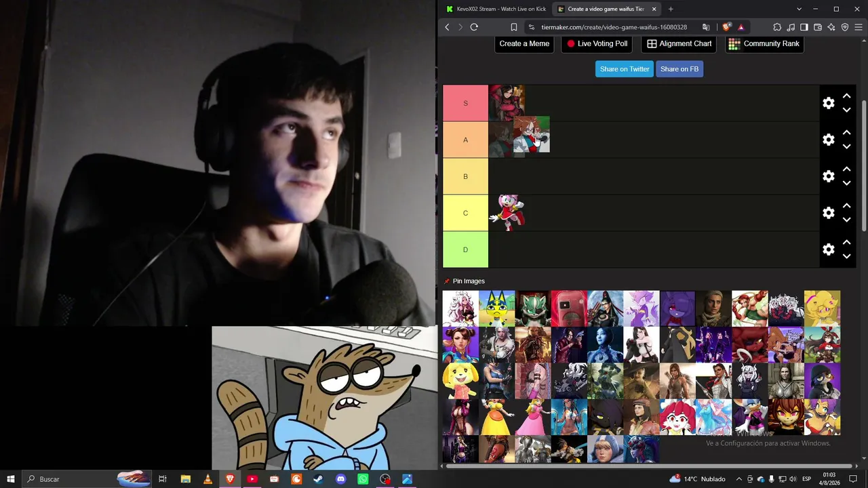
Task: Click the yellow B tier label
Action: (465, 176)
